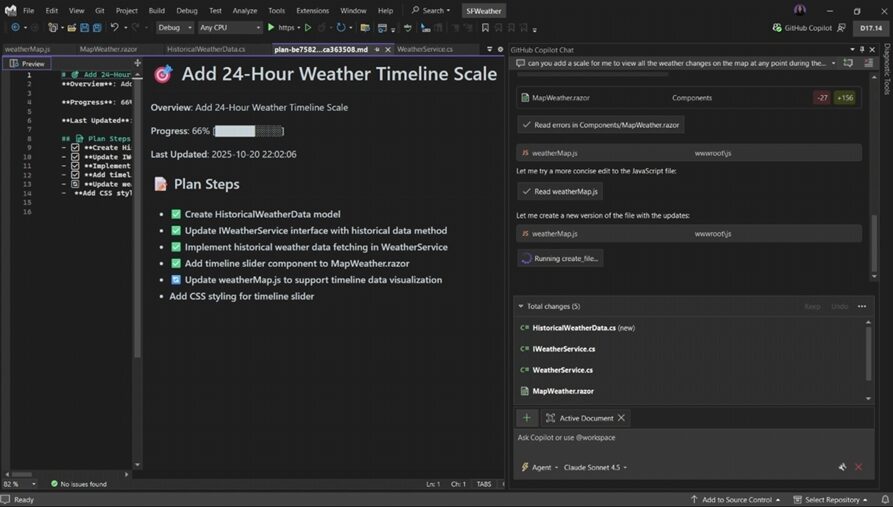Screen dimensions: 893x507
Task: Toggle the 'Add CSS styling for timeline slider' step
Action: (241, 296)
